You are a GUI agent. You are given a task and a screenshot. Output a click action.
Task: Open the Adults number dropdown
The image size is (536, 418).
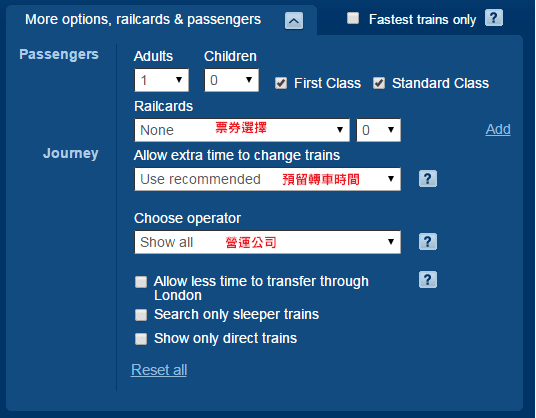pyautogui.click(x=161, y=80)
